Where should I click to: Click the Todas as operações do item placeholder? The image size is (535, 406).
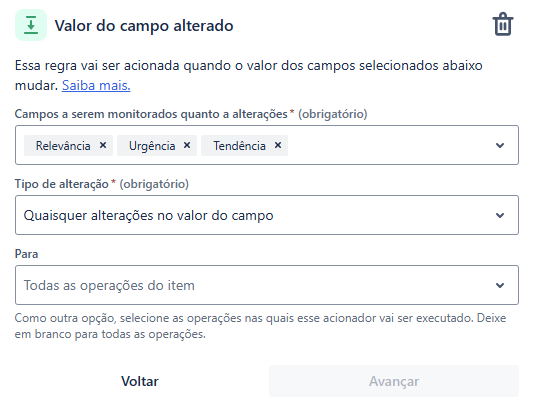[109, 285]
